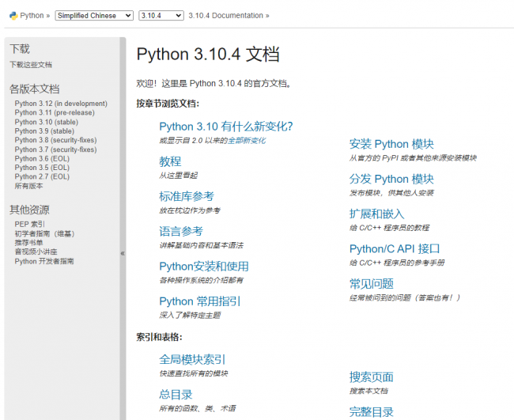This screenshot has width=514, height=420.
Task: Open PEP 索引 link
Action: click(29, 225)
